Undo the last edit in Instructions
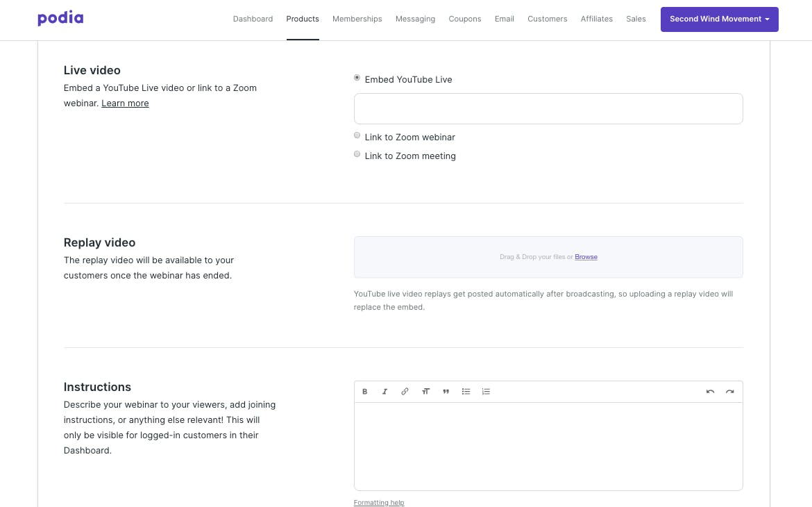 click(710, 392)
